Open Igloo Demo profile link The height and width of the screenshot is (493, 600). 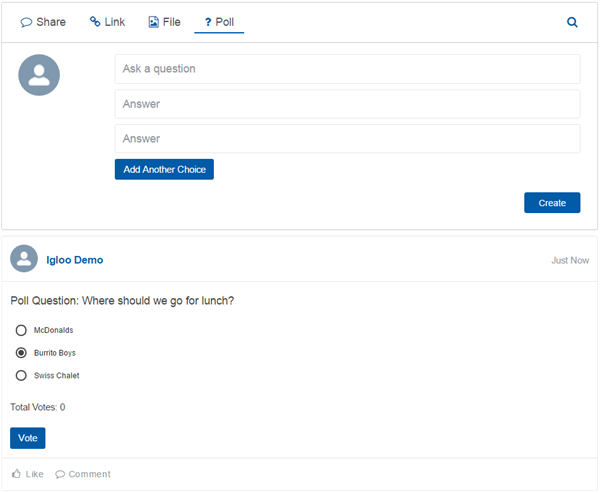[75, 260]
